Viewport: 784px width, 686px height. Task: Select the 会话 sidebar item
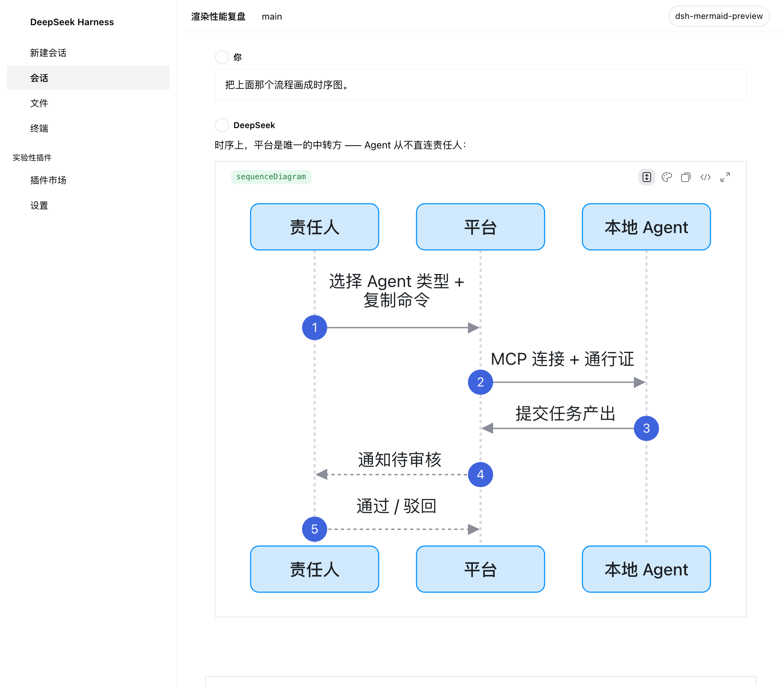point(88,78)
